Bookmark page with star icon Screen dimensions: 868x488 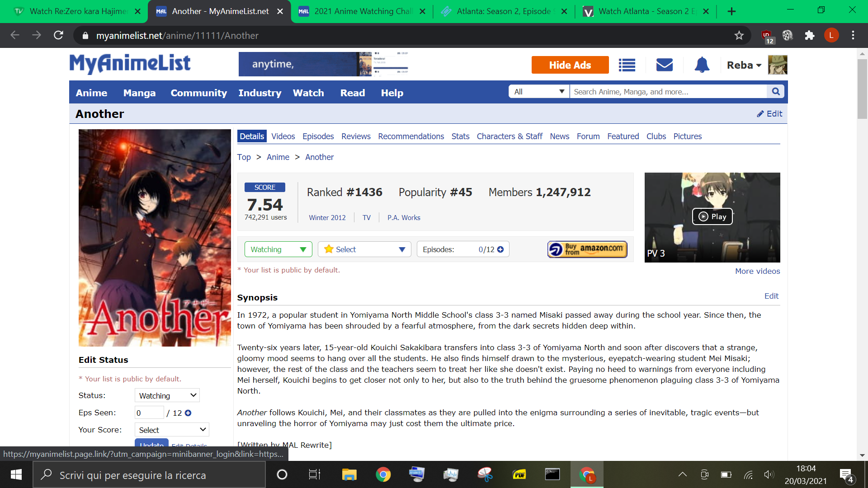tap(739, 35)
